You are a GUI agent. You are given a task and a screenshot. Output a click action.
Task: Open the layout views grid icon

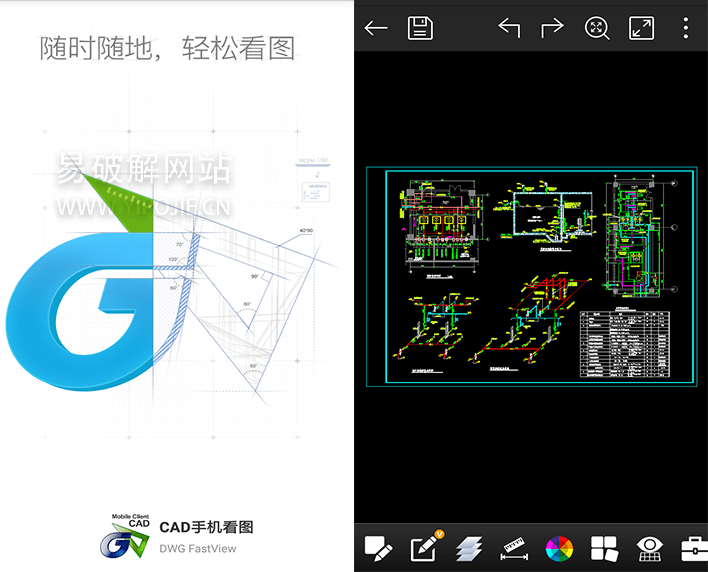coord(604,548)
